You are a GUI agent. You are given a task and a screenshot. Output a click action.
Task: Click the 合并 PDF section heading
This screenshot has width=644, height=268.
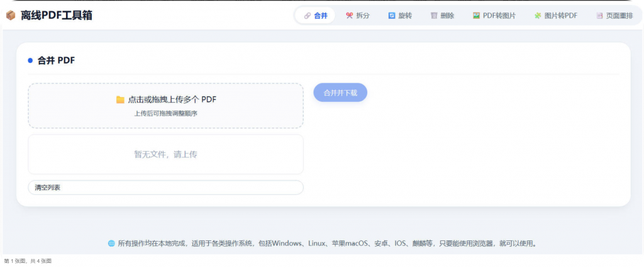56,60
